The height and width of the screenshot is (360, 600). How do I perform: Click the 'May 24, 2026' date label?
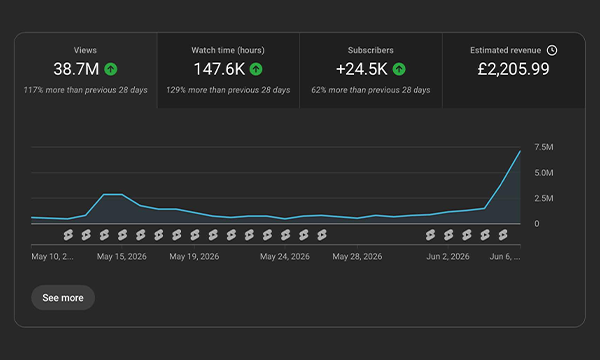[285, 256]
